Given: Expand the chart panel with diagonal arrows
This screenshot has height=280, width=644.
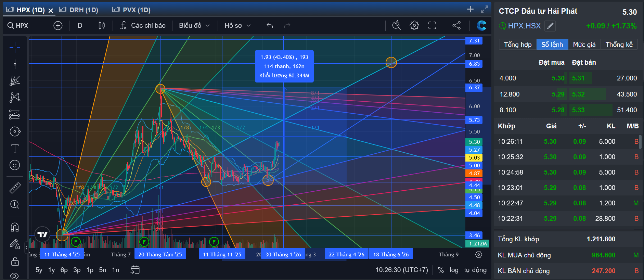Looking at the screenshot, I should pos(484,9).
